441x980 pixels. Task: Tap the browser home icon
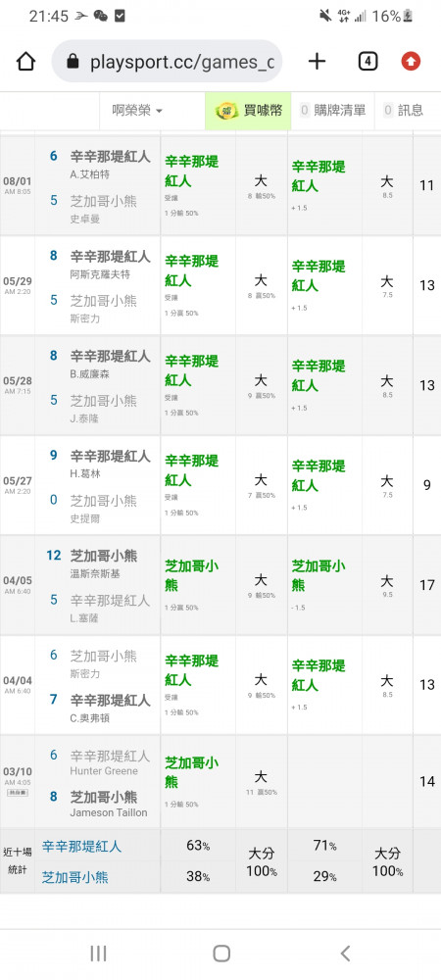click(24, 61)
